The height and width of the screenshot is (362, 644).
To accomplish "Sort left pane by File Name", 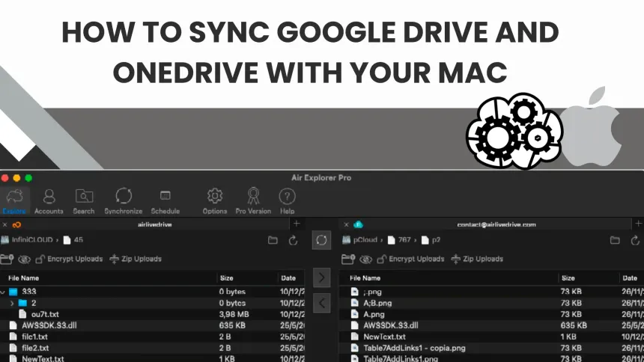I will coord(23,278).
